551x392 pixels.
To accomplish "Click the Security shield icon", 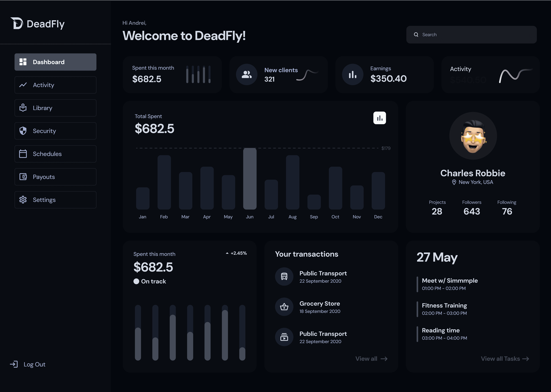I will 23,131.
